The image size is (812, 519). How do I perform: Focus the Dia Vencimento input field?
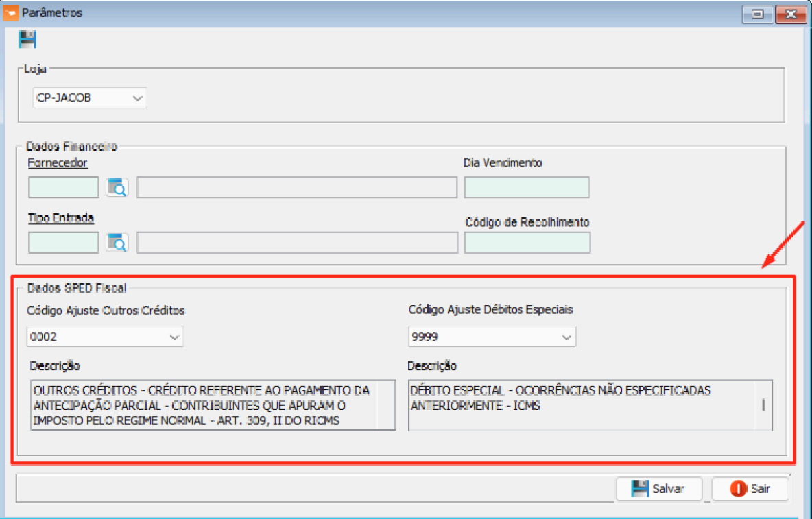[526, 187]
